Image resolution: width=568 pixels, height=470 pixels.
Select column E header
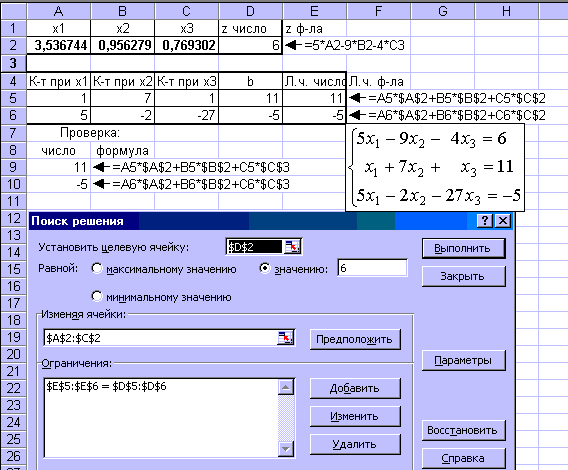click(x=314, y=11)
